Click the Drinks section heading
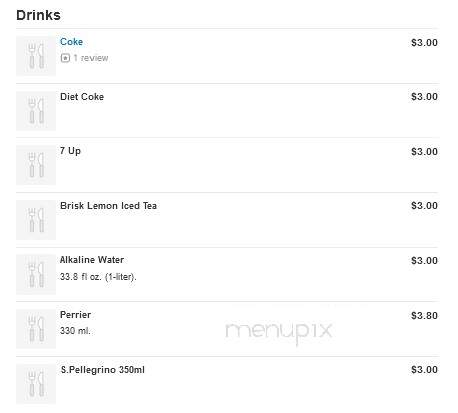This screenshot has height=413, width=458. [x=38, y=15]
